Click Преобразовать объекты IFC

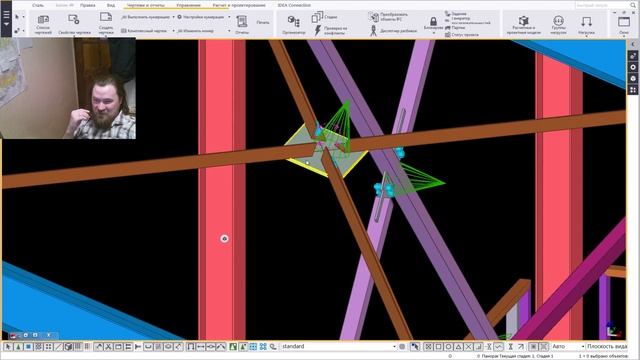[388, 17]
